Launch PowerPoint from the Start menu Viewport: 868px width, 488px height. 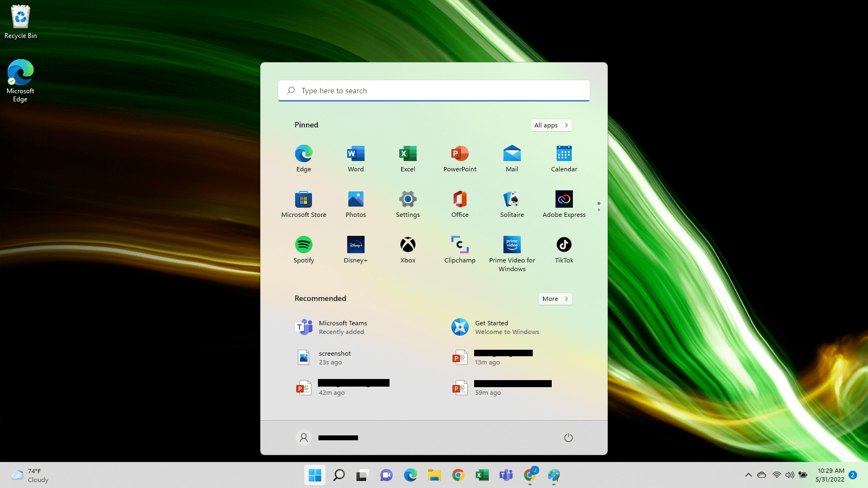coord(459,158)
